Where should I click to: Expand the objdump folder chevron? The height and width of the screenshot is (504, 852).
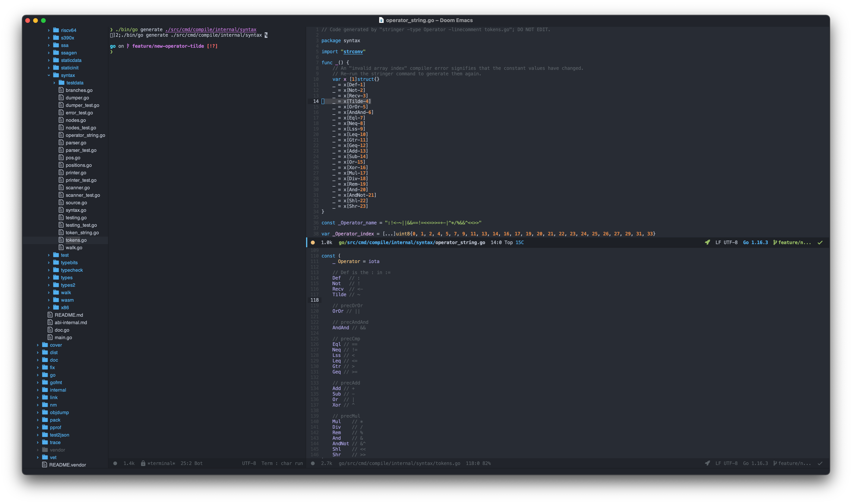[x=38, y=412]
